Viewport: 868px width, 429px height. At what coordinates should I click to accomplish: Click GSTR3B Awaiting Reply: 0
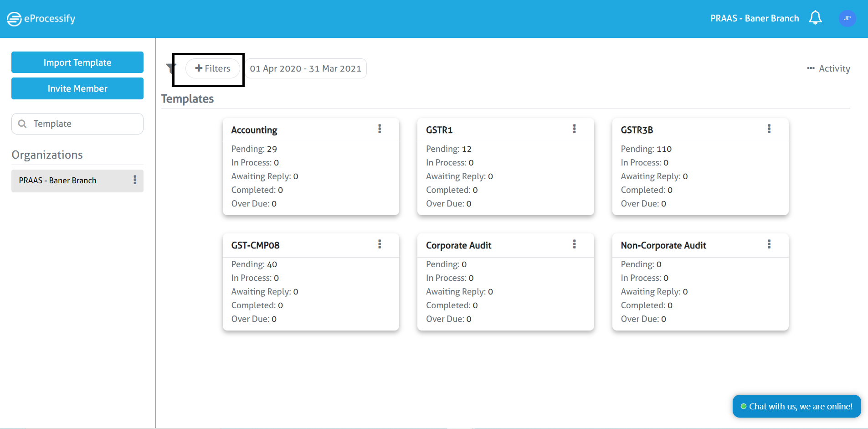pos(654,176)
